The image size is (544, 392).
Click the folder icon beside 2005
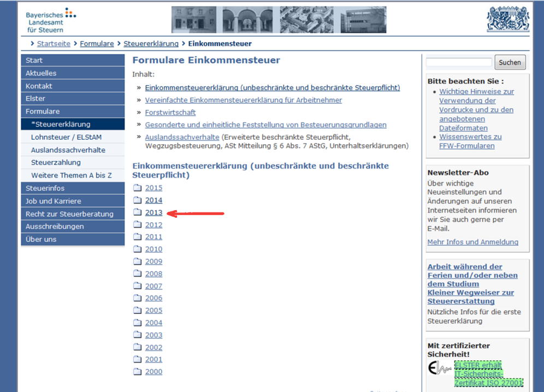138,310
